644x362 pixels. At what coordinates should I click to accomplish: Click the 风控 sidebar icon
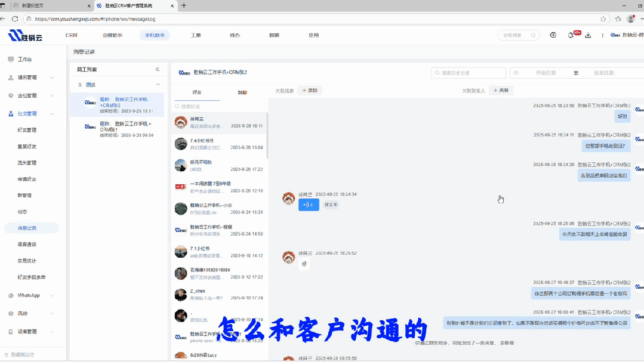11,314
